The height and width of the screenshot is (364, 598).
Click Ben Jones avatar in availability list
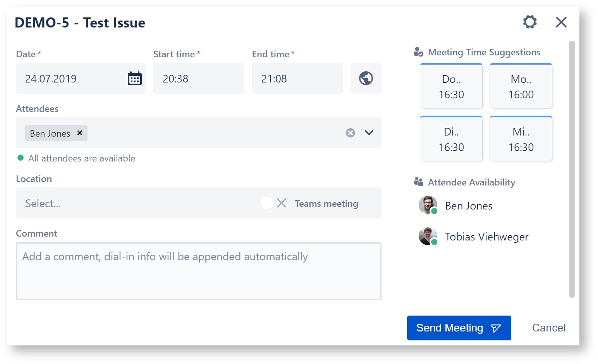(x=428, y=205)
